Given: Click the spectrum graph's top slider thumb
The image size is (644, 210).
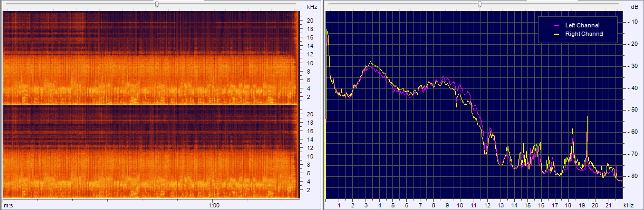Looking at the screenshot, I should tap(479, 4).
